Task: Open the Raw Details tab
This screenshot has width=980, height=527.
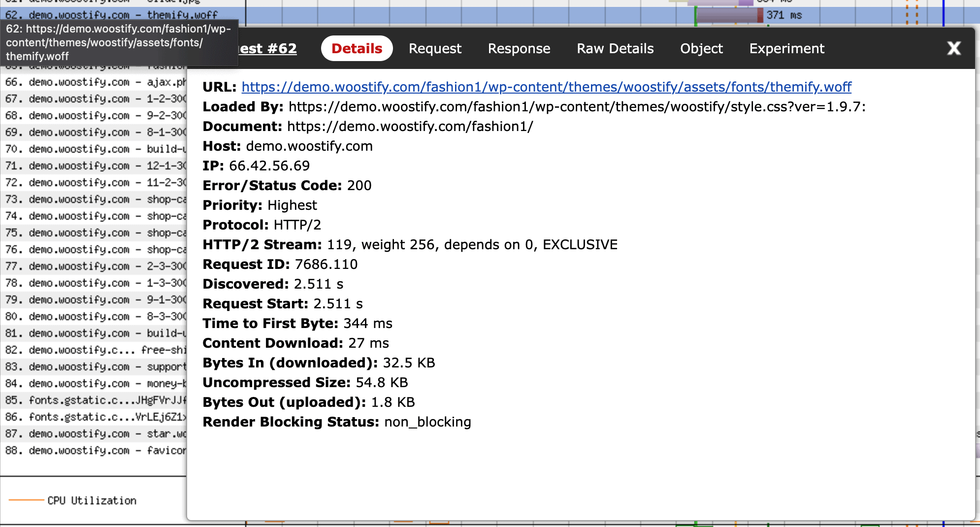Action: (x=615, y=48)
